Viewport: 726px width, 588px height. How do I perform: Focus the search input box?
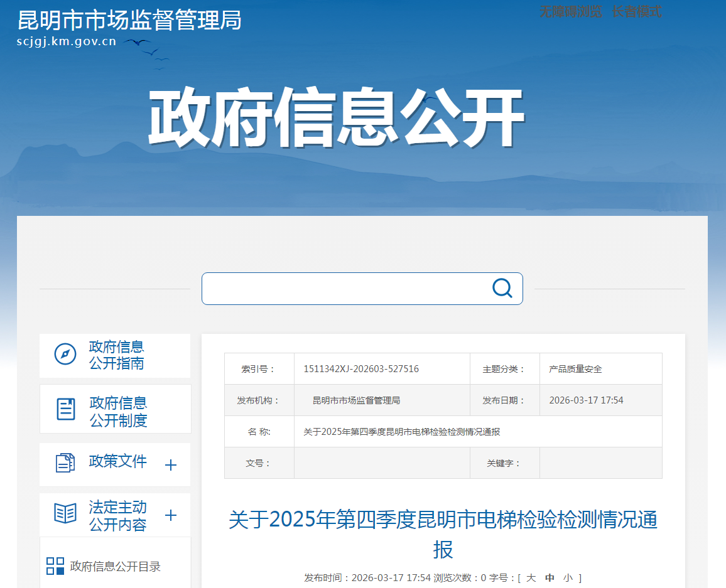pos(345,289)
